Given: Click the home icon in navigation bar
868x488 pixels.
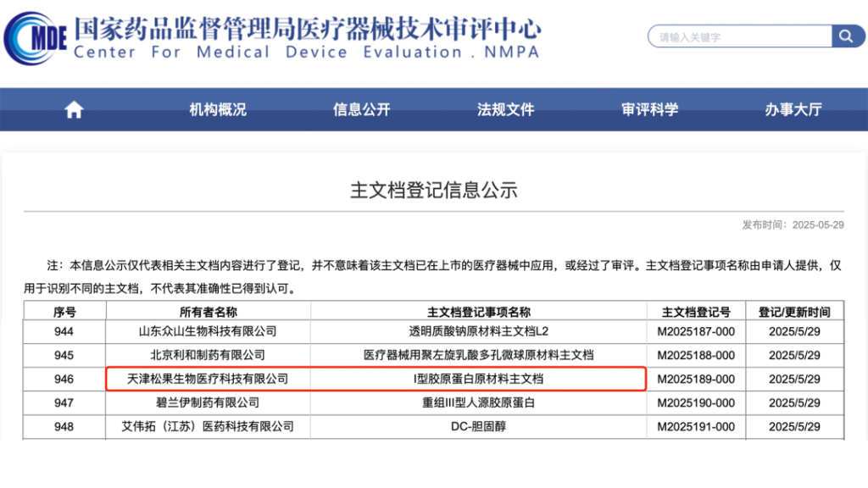Looking at the screenshot, I should [75, 109].
